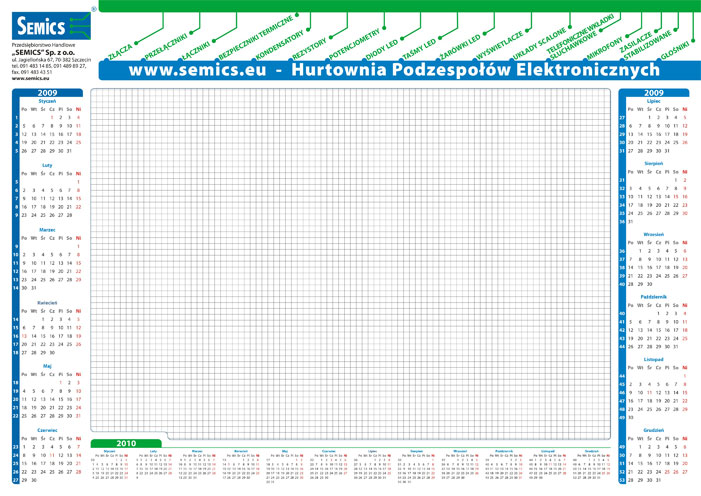701x496 pixels.
Task: Click the ŁĄCZNIKI category label
Action: pyautogui.click(x=196, y=51)
